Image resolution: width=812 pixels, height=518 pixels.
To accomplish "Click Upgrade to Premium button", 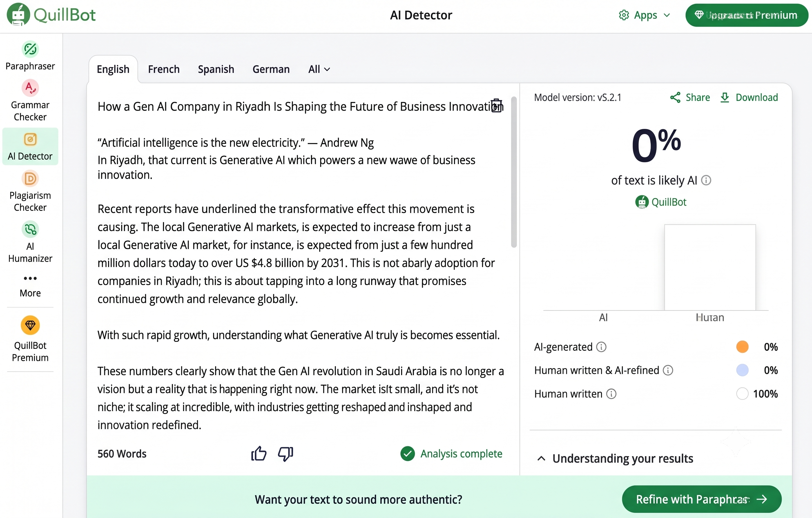I will (747, 15).
